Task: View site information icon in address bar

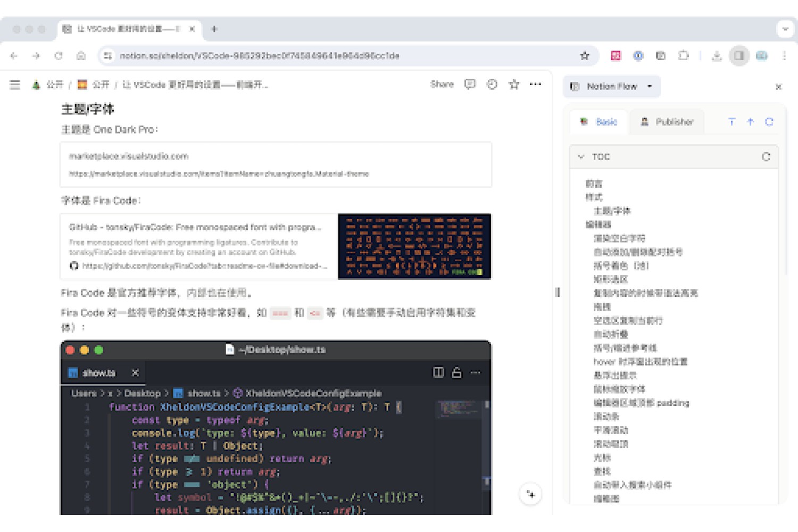Action: [x=108, y=56]
